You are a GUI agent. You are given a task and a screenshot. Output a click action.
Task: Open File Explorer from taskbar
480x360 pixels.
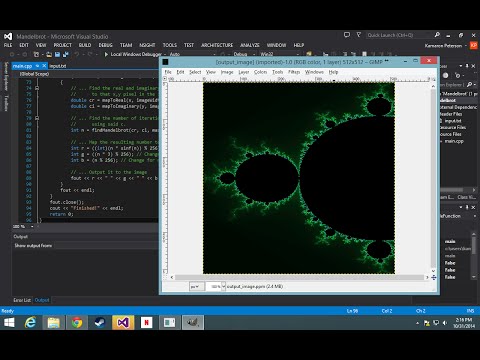[x=53, y=322]
